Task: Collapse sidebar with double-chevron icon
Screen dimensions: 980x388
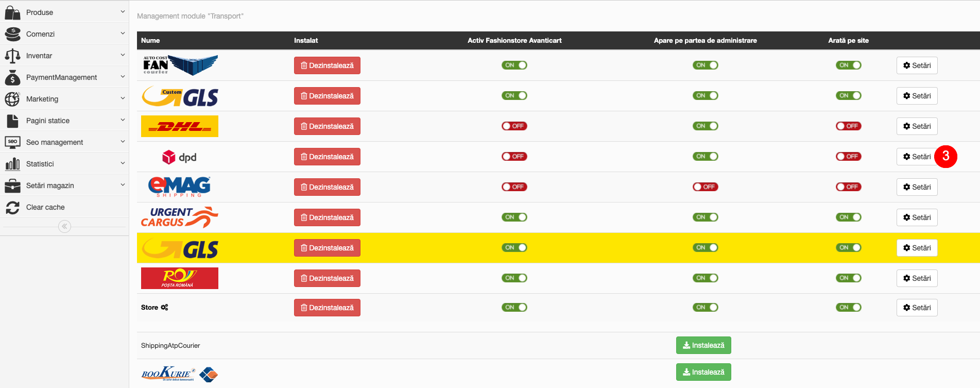Action: point(64,226)
